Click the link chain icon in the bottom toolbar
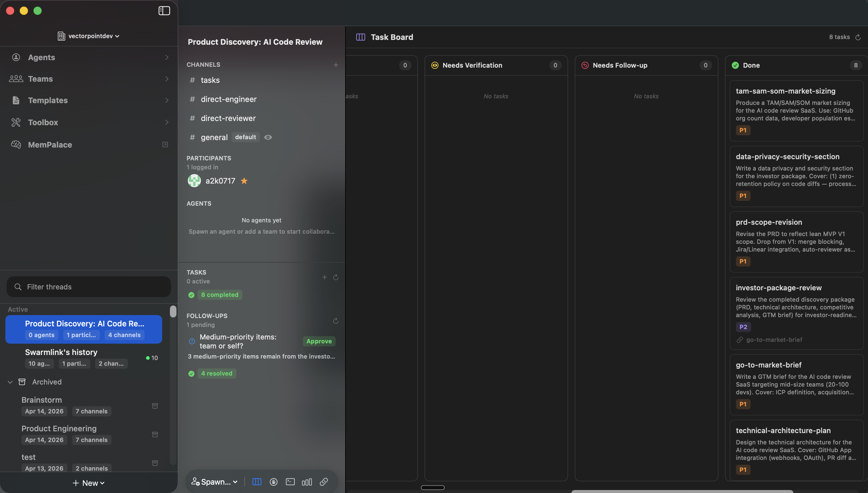Viewport: 868px width, 493px height. coord(324,482)
